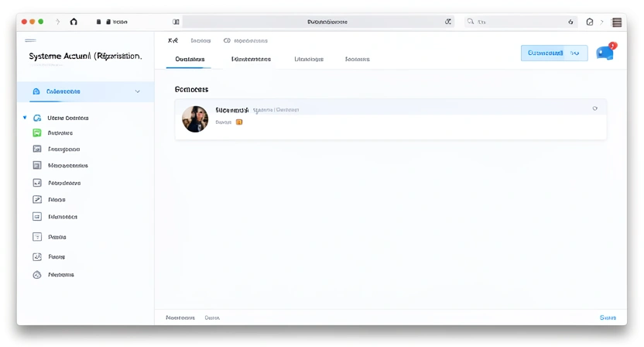Collapse the sidebar tree with the blue triangle
644x347 pixels.
pyautogui.click(x=25, y=118)
